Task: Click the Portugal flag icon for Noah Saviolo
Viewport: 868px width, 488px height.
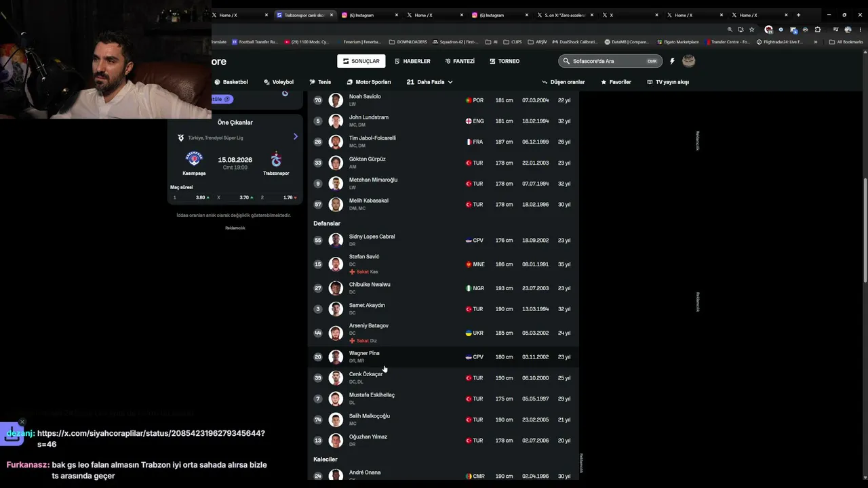Action: [x=468, y=100]
